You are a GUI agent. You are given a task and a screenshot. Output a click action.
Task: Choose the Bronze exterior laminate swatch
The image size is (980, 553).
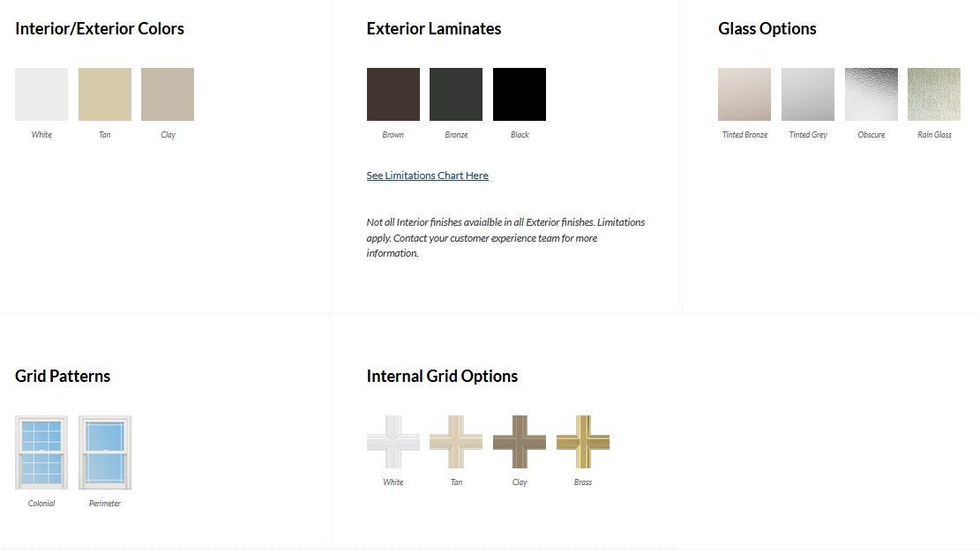pos(456,94)
